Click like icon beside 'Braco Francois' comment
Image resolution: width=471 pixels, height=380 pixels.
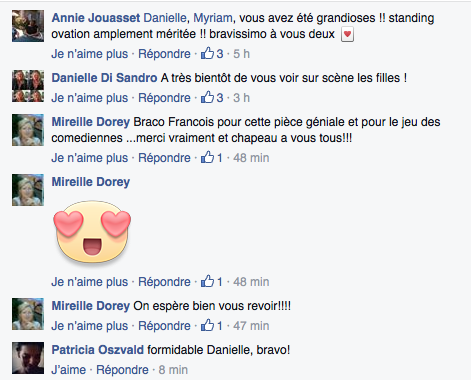click(x=207, y=157)
